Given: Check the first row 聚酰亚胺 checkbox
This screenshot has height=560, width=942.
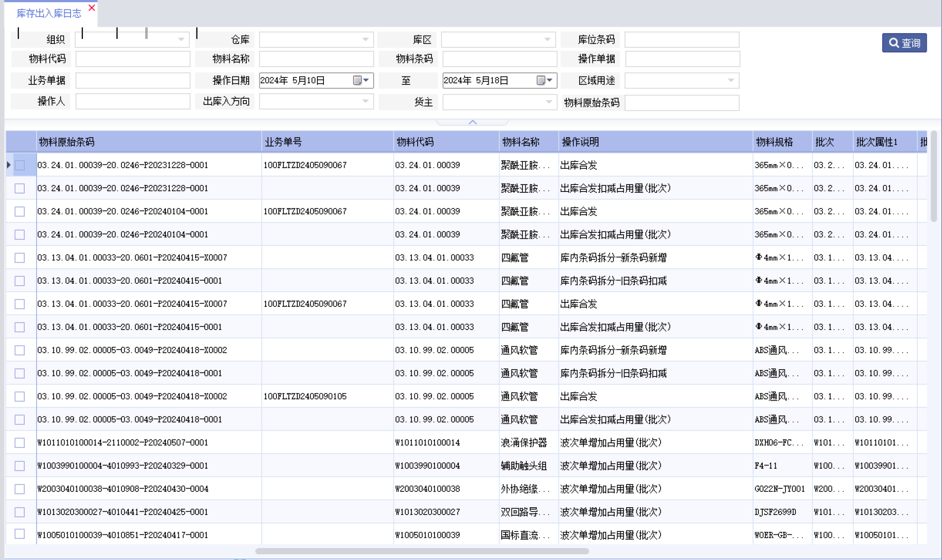Looking at the screenshot, I should [20, 165].
